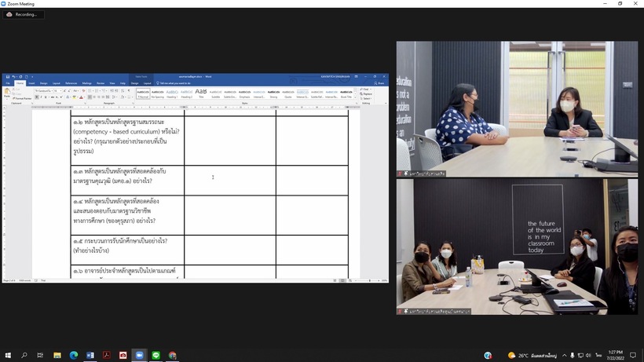The width and height of the screenshot is (644, 362).
Task: Collapse the Word ribbon with the chevron
Action: (386, 103)
